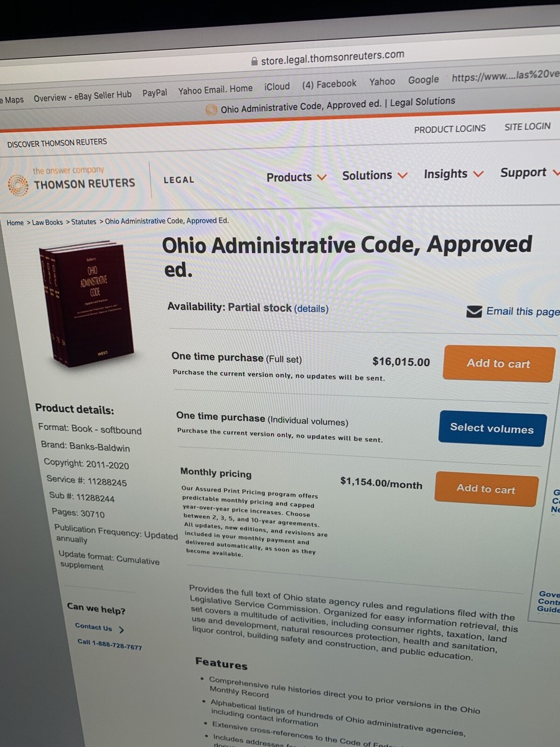This screenshot has width=560, height=747.
Task: Click the SITE LOGIN link
Action: point(528,126)
